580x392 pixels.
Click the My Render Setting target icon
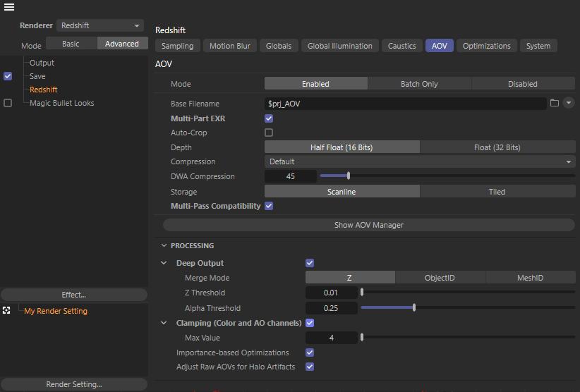pyautogui.click(x=7, y=311)
